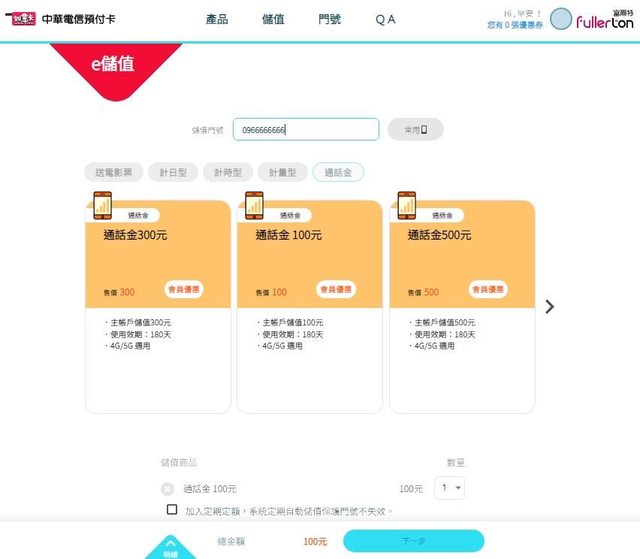Open the 優惠券 coupon link
The height and width of the screenshot is (559, 640).
pos(516,24)
